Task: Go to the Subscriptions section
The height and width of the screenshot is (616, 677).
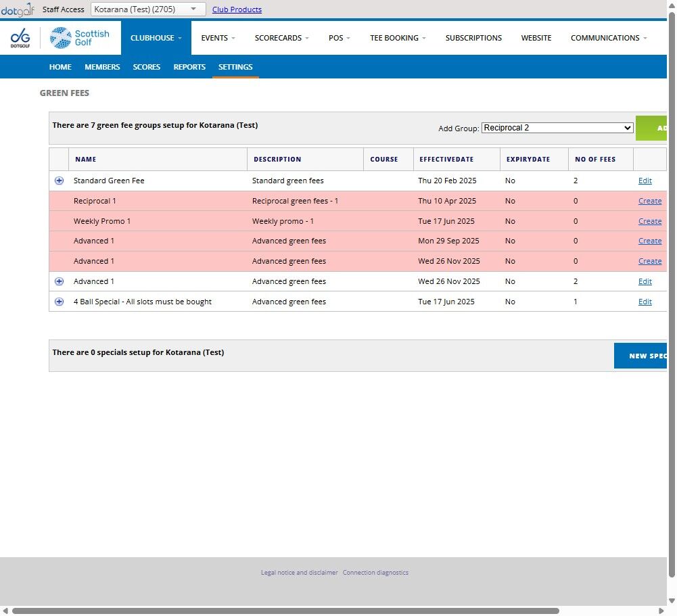Action: [473, 38]
